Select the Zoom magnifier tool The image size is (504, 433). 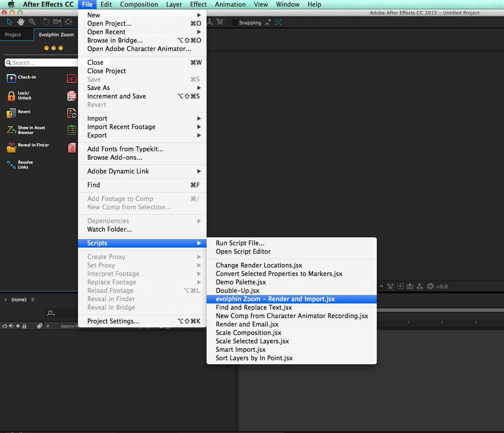[32, 22]
